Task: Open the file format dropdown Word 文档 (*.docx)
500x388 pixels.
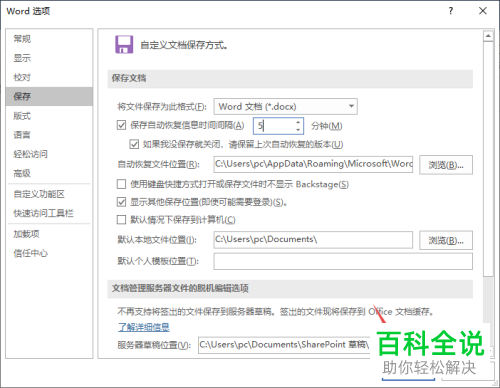Action: tap(285, 107)
